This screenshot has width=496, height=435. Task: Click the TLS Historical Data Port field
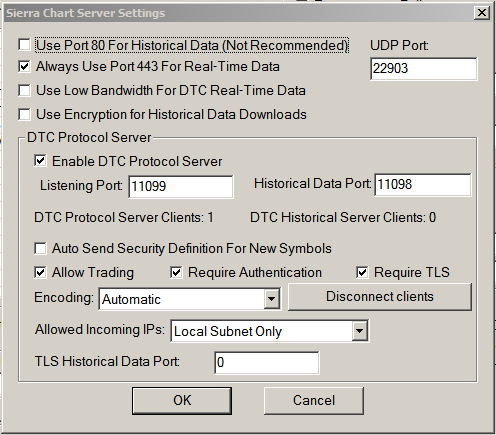click(267, 362)
